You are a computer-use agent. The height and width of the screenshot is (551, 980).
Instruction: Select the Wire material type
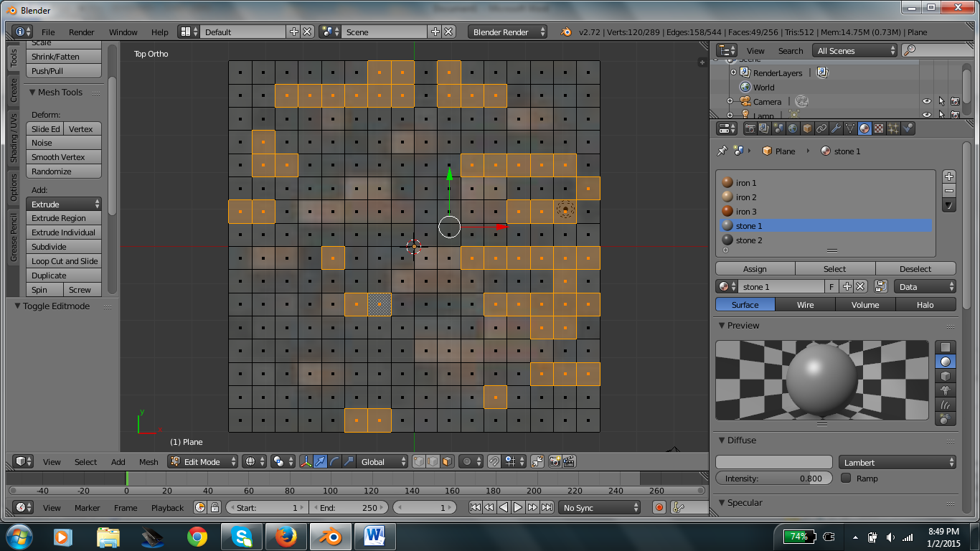pos(805,304)
